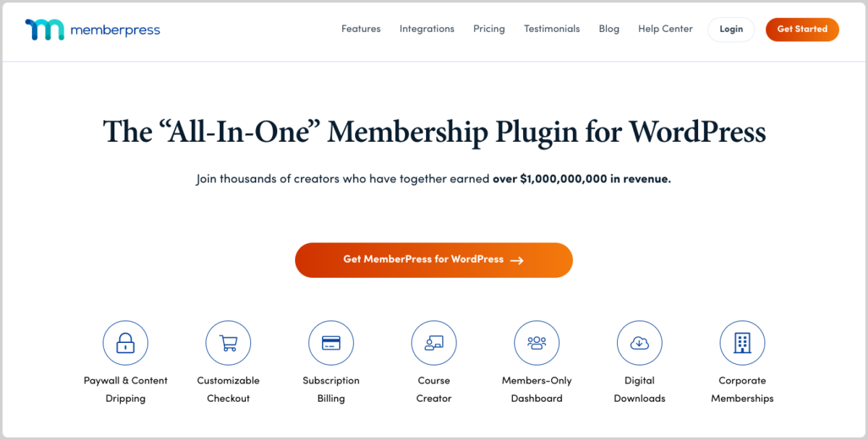The image size is (868, 440).
Task: Select the Corporate Memberships building icon
Action: (742, 343)
